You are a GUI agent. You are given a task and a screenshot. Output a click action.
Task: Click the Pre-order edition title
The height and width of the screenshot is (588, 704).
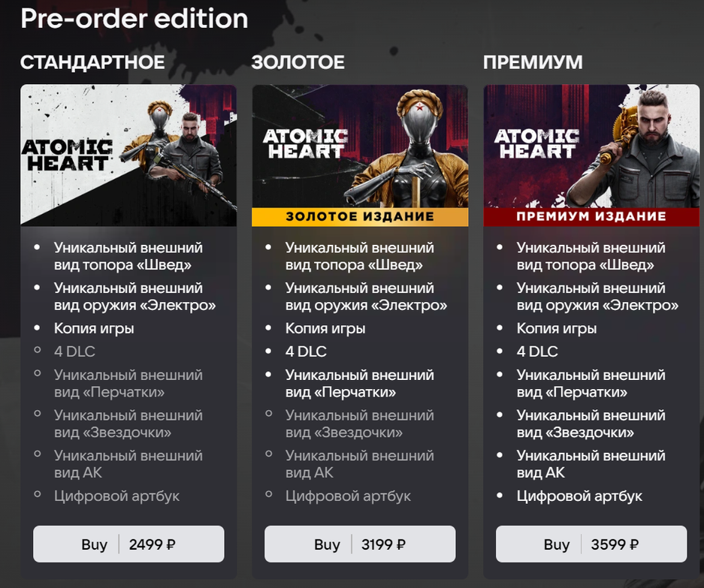pos(134,19)
